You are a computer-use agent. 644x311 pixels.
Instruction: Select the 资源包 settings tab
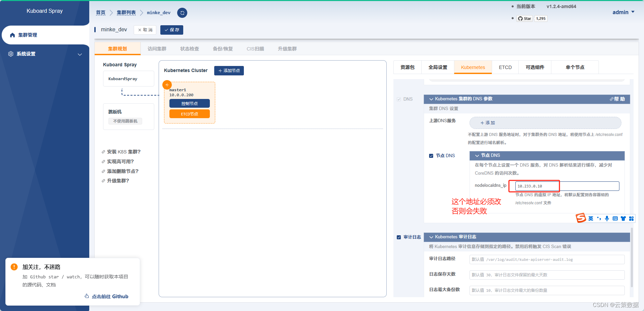tap(407, 67)
